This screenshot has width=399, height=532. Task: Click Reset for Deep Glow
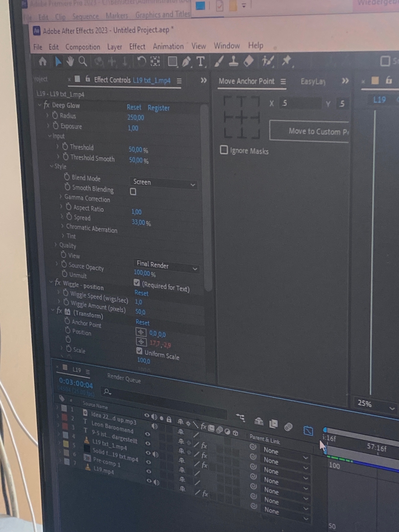134,107
